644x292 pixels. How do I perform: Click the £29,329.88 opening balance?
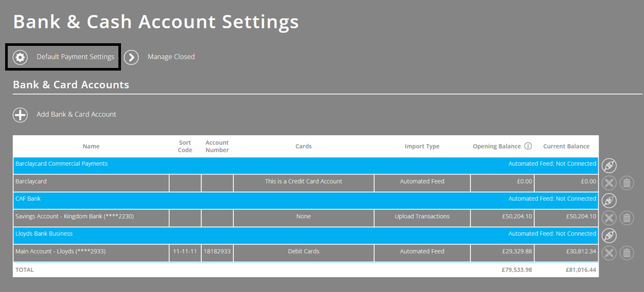tap(517, 251)
